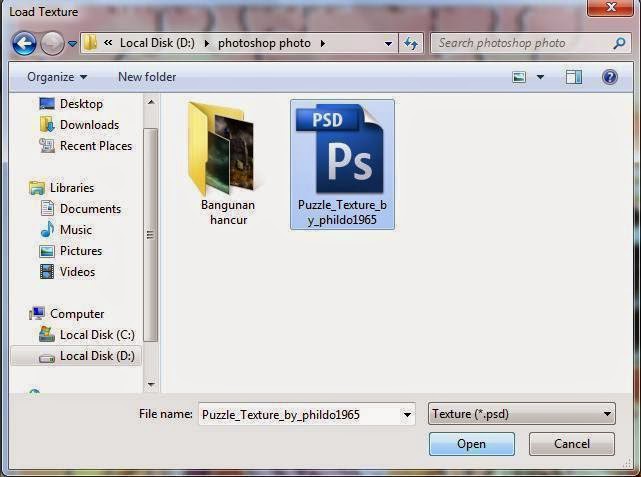Go back with the blue Back arrow

[24, 43]
